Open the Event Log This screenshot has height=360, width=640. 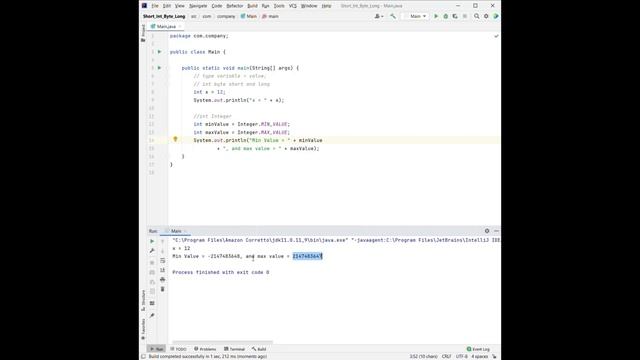tap(478, 349)
